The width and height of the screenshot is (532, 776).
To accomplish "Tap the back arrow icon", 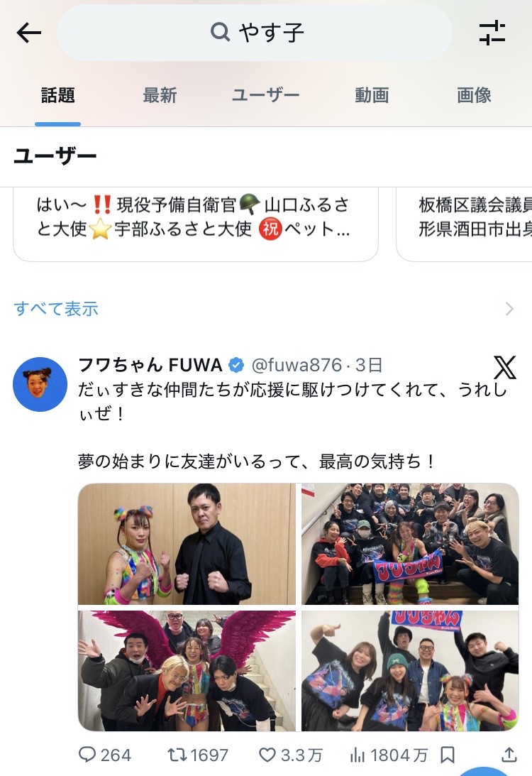I will 28,33.
